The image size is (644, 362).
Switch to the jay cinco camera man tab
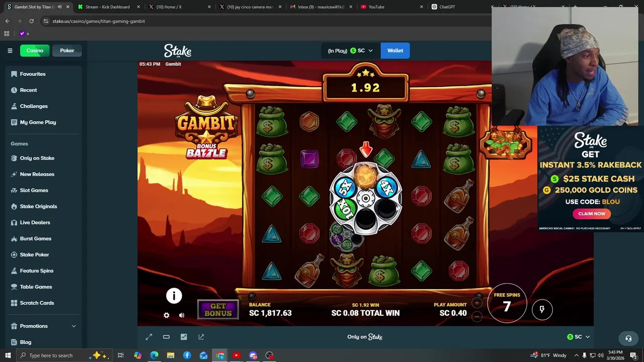(250, 7)
